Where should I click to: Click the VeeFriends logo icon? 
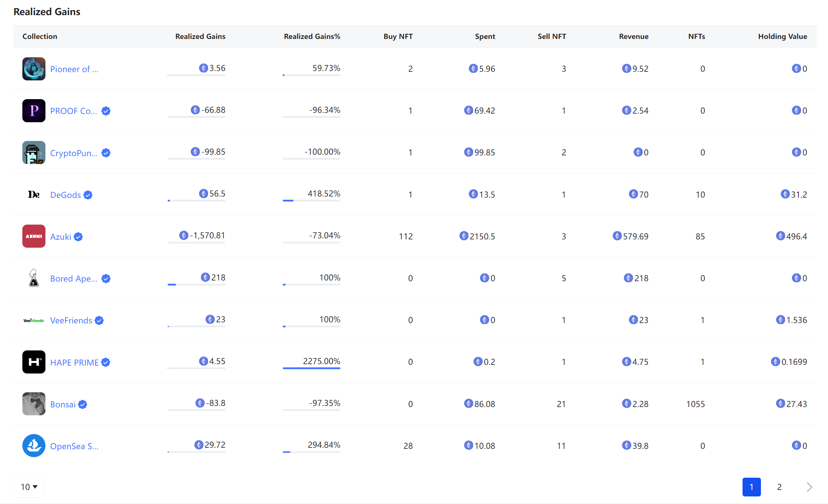tap(34, 320)
